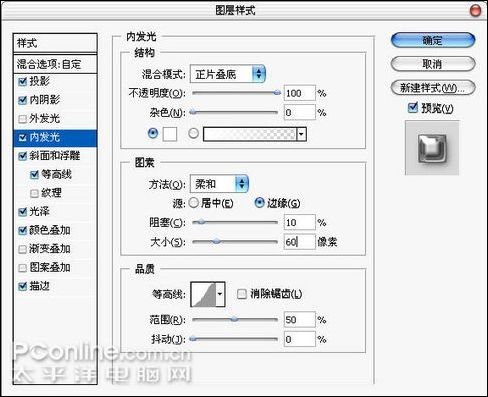Enable the 渐变叠加 gradient overlay checkbox
The image size is (488, 397).
[x=22, y=249]
